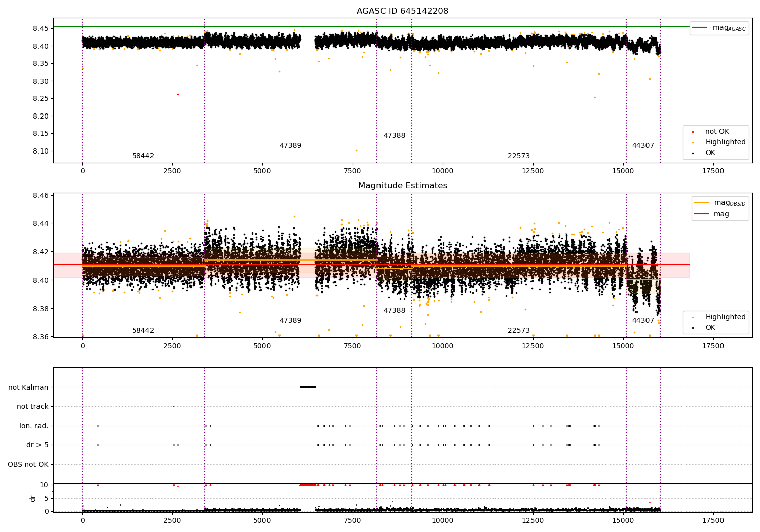The image size is (760, 532).
Task: Click the 8.36 y-tick label in middle plot
Action: (x=41, y=337)
